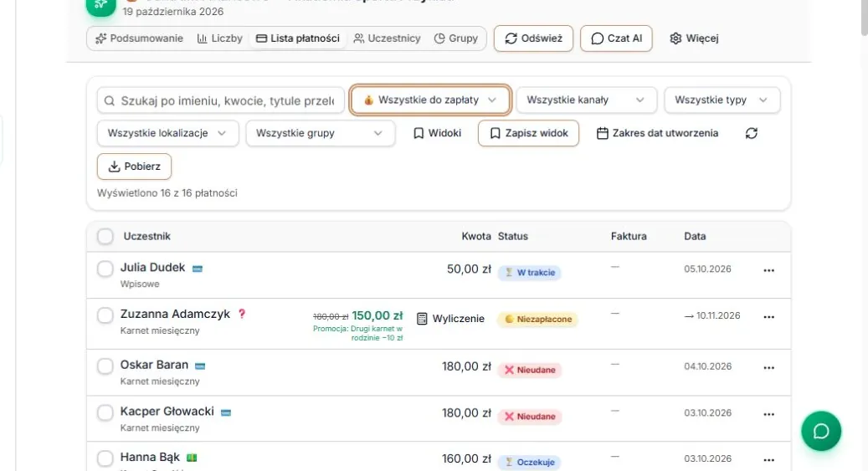Screen dimensions: 868x471
Task: Expand the Wszystkie lokalizacje dropdown
Action: click(167, 133)
